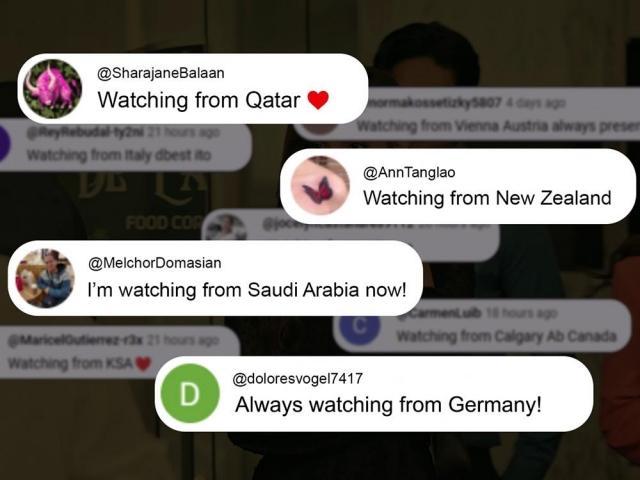Click the green D avatar of doloresvogel7417
The image size is (640, 480).
tap(190, 393)
